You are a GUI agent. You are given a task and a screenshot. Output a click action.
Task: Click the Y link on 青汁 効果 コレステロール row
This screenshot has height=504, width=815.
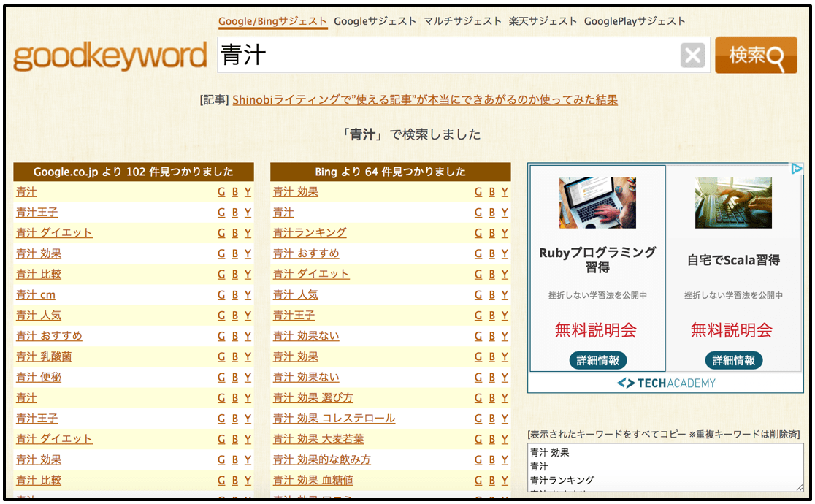click(x=505, y=419)
